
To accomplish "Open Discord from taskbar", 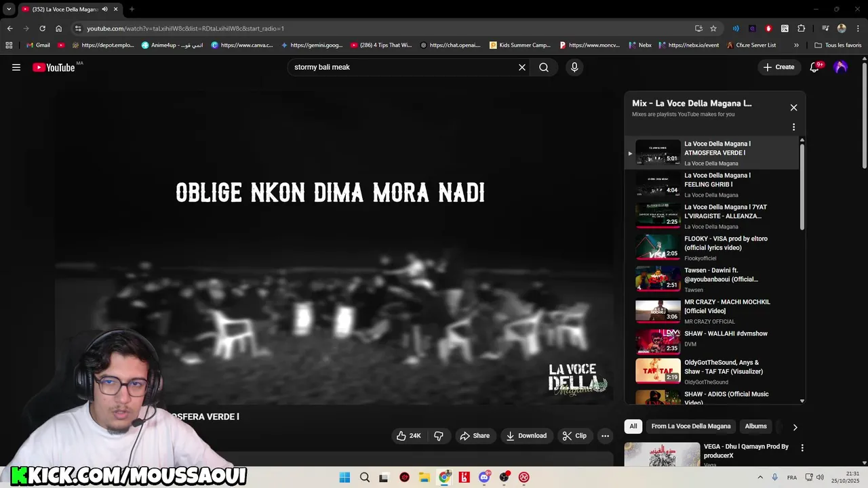I will click(484, 477).
